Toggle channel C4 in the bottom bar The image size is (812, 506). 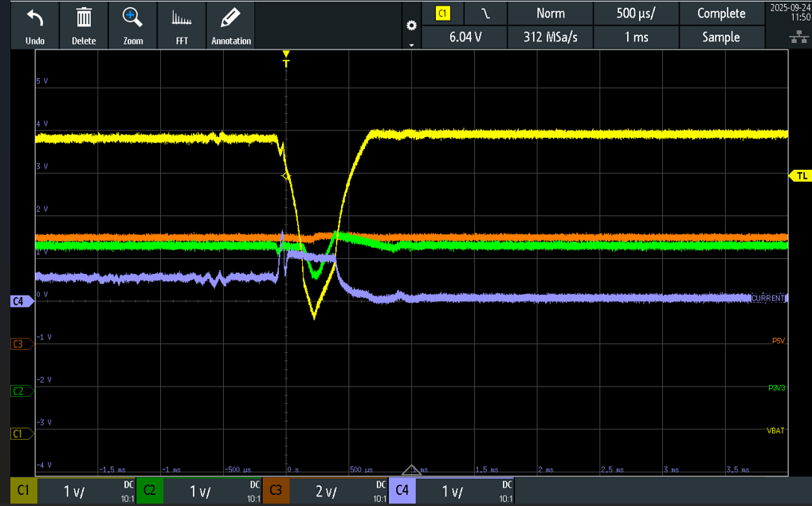pyautogui.click(x=402, y=491)
